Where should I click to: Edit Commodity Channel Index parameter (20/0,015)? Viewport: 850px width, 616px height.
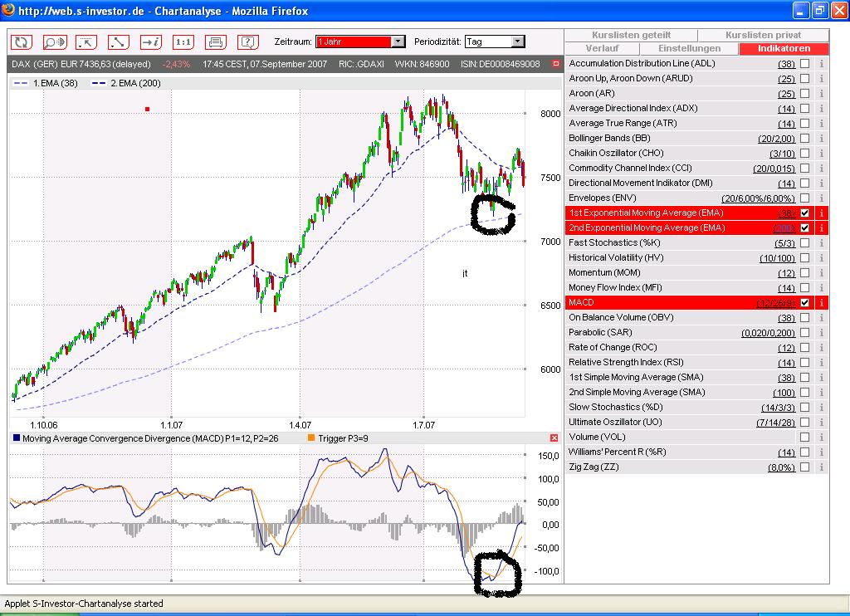point(774,169)
